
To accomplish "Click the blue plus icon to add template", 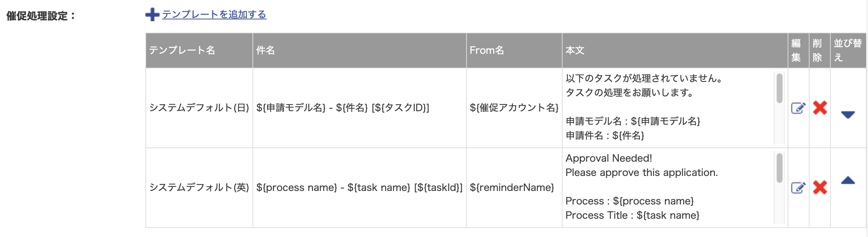I will [x=152, y=15].
